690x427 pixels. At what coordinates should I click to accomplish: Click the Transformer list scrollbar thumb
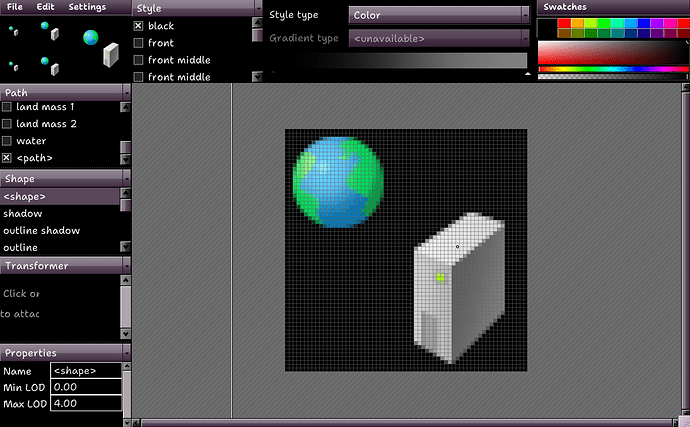[x=125, y=307]
